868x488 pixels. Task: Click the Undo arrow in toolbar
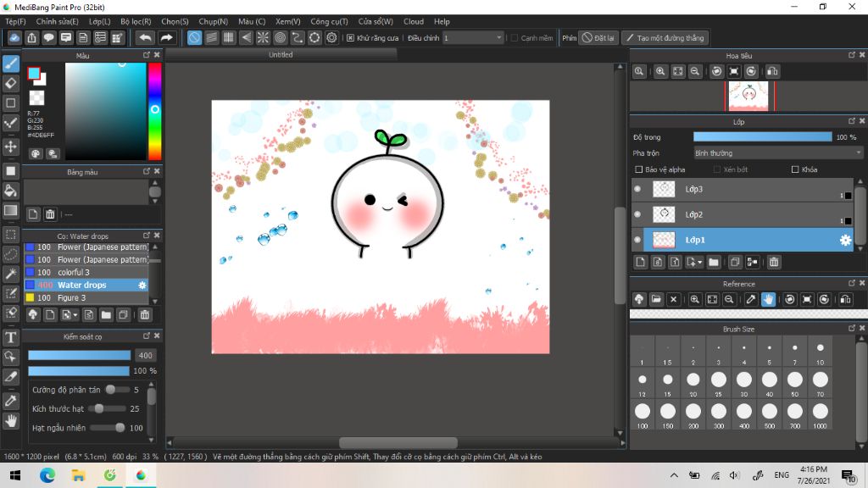(146, 37)
